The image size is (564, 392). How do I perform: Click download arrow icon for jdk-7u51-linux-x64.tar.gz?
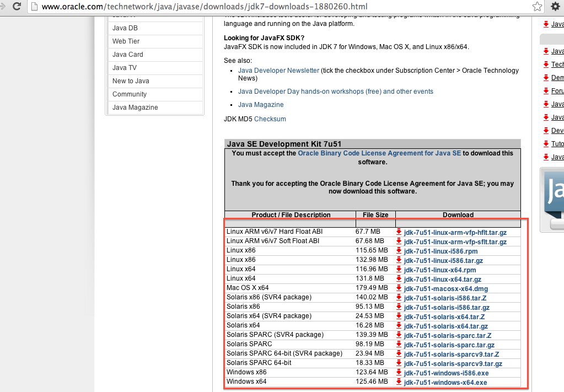pyautogui.click(x=399, y=279)
